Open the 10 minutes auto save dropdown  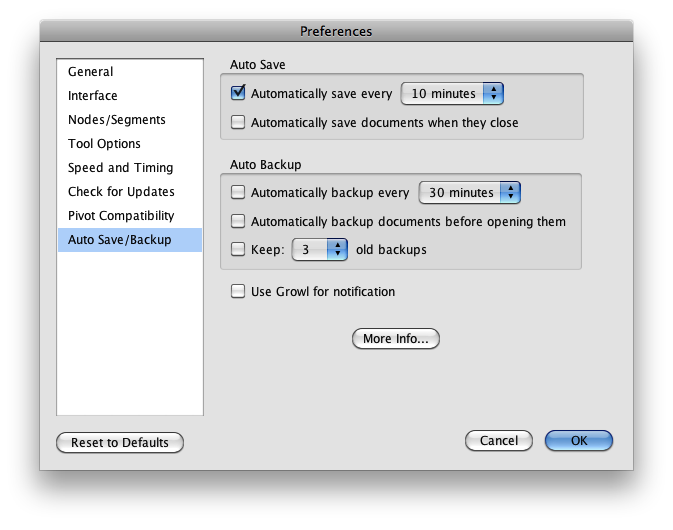pos(452,94)
